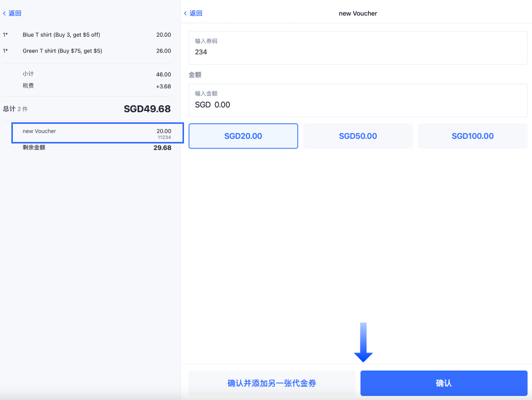Go back via 返回 in new Voucher panel
This screenshot has width=532, height=400.
tap(193, 13)
